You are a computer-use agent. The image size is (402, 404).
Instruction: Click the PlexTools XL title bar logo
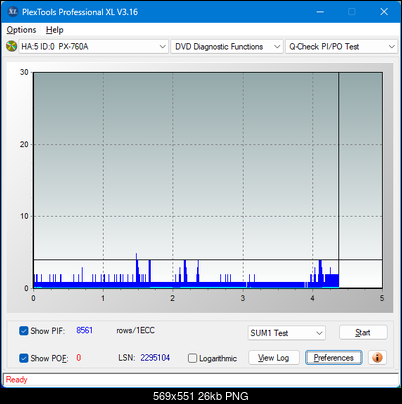point(13,12)
